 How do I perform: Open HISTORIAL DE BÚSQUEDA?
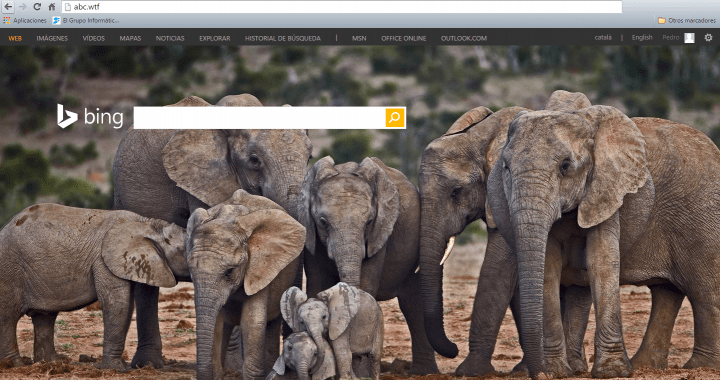point(283,39)
